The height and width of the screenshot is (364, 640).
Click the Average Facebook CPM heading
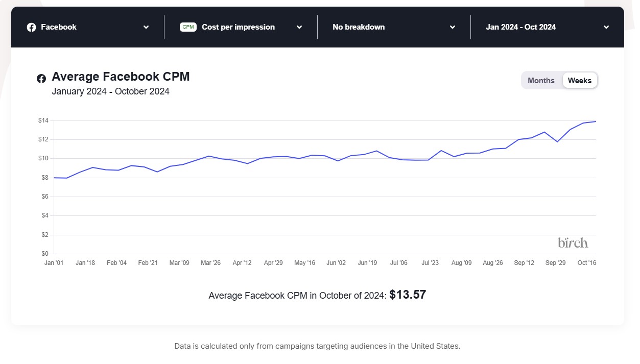121,77
